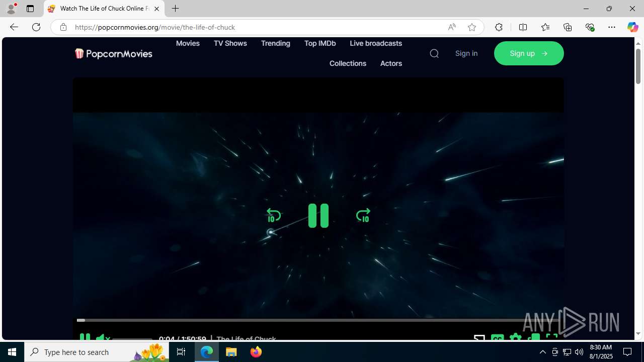Pause the video with the center pause button

point(318,216)
